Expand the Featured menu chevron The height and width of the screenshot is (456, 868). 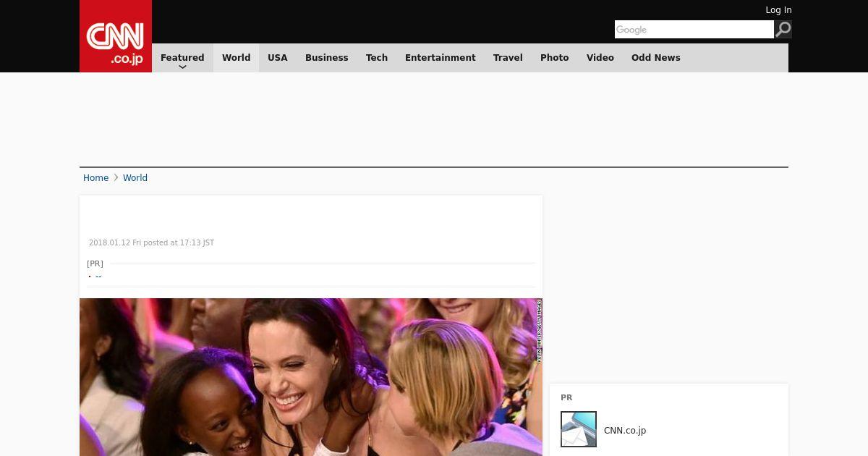tap(182, 67)
